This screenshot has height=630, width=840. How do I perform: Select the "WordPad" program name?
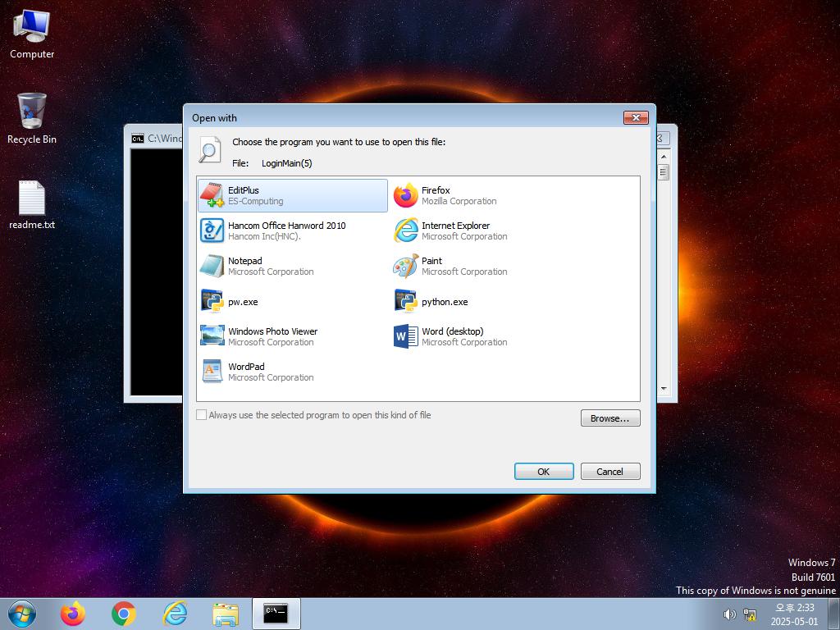(246, 367)
